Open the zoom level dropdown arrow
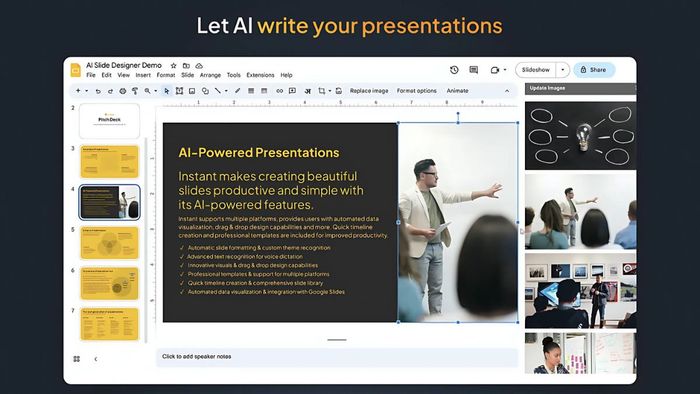 155,91
